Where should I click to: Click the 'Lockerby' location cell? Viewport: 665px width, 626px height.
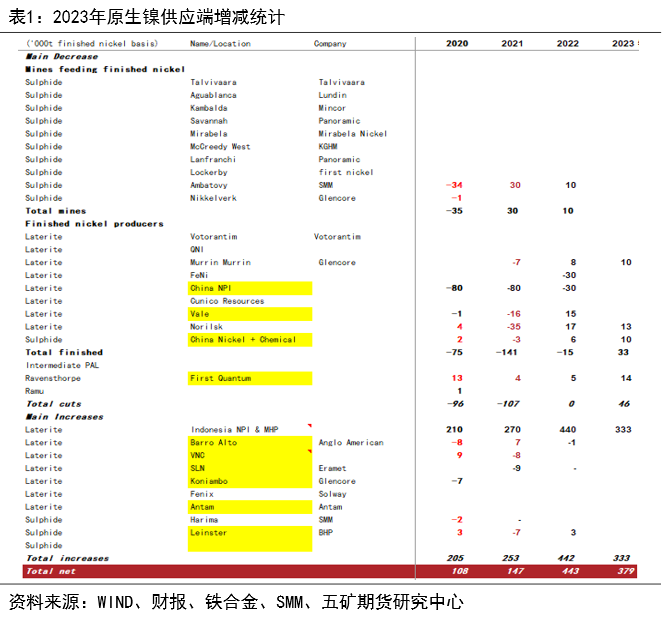209,172
